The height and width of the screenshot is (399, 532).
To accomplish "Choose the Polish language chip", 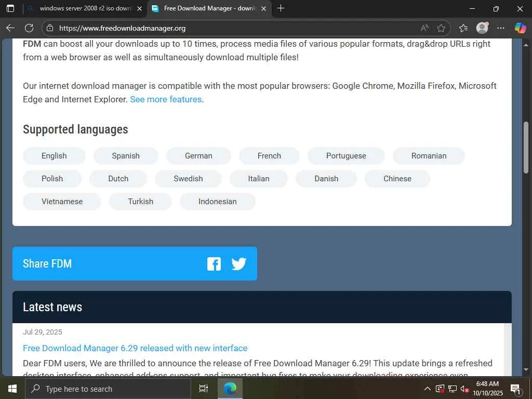I will 52,179.
